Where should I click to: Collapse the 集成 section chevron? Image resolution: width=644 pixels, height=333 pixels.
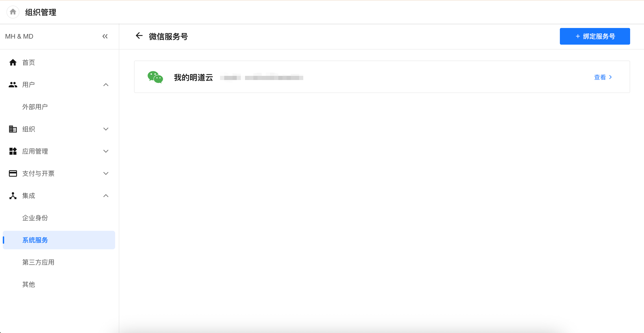(106, 196)
